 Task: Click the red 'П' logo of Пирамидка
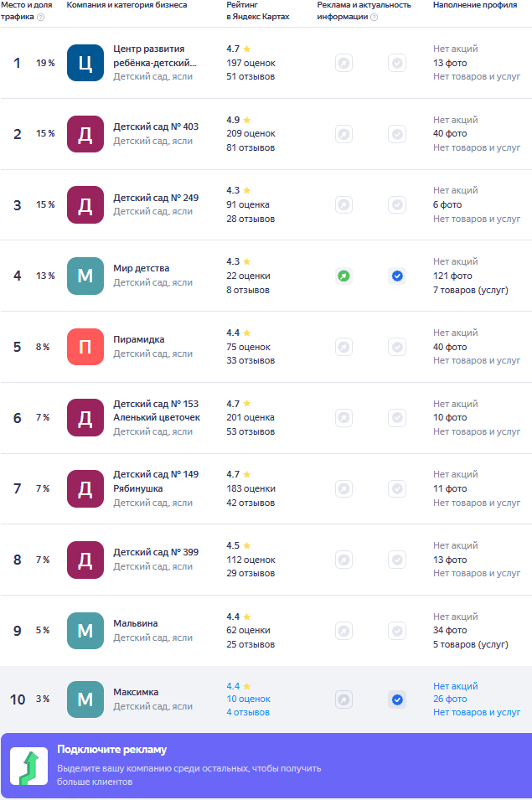point(85,347)
